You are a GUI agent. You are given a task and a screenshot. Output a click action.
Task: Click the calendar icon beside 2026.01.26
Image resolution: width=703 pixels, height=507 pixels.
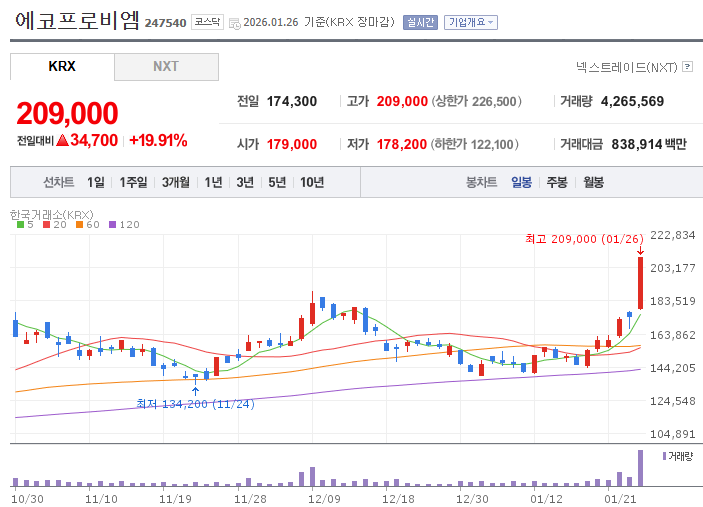234,23
